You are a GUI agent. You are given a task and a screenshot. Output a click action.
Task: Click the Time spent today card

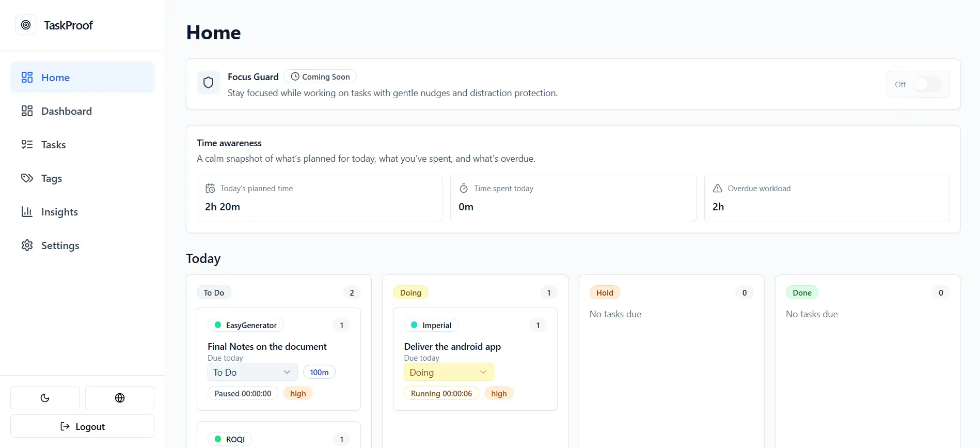click(x=573, y=198)
